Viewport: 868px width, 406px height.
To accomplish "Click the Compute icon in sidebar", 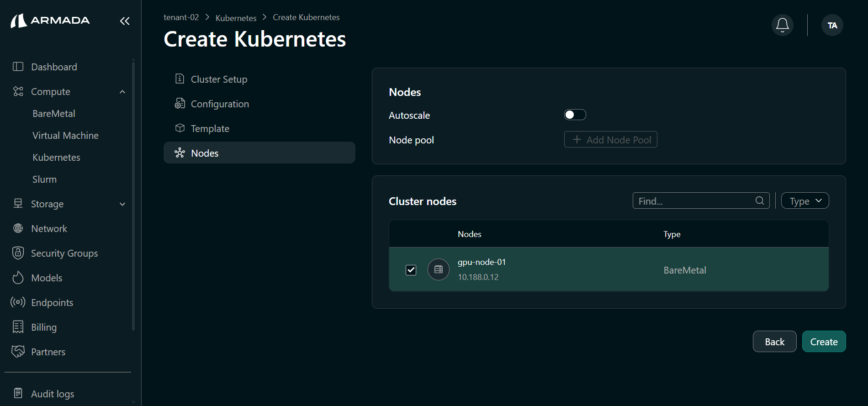I will tap(18, 91).
